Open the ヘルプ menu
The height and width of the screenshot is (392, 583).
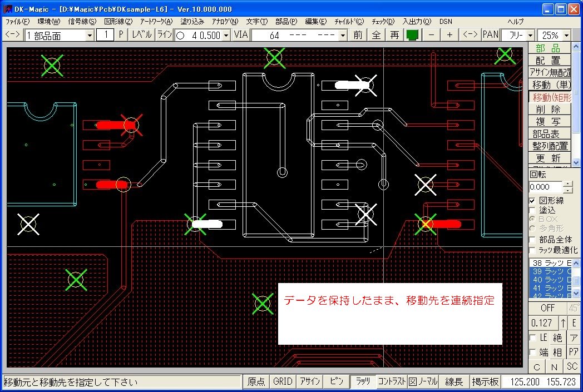point(515,22)
